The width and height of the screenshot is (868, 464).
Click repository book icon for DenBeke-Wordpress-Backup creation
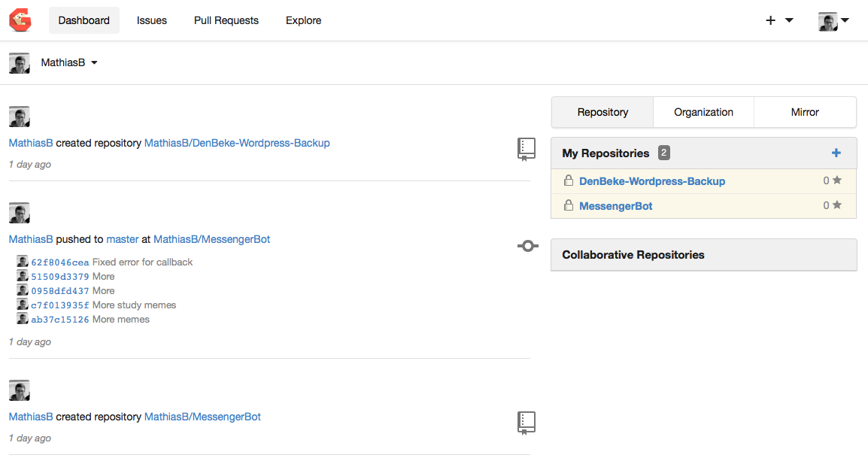[527, 149]
